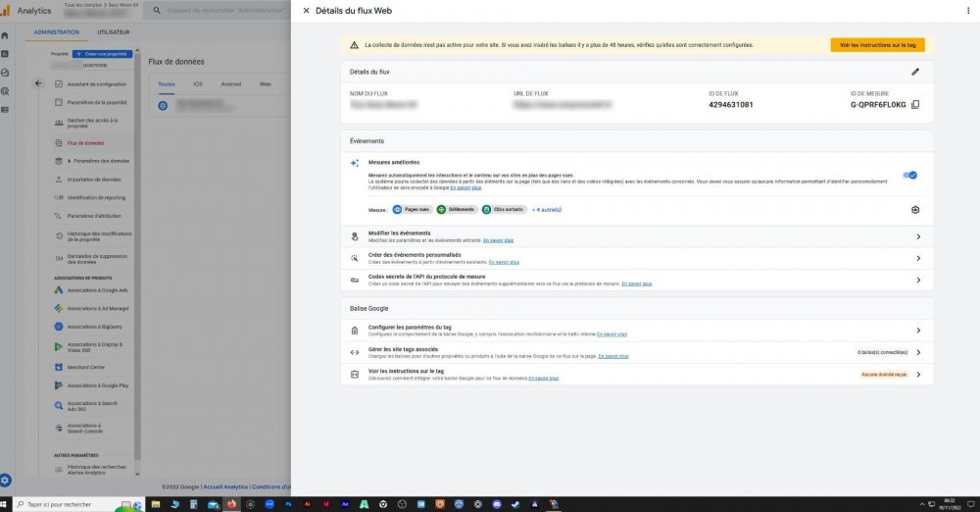Open the Advertising icon in the left rail
The width and height of the screenshot is (980, 512).
[x=5, y=91]
